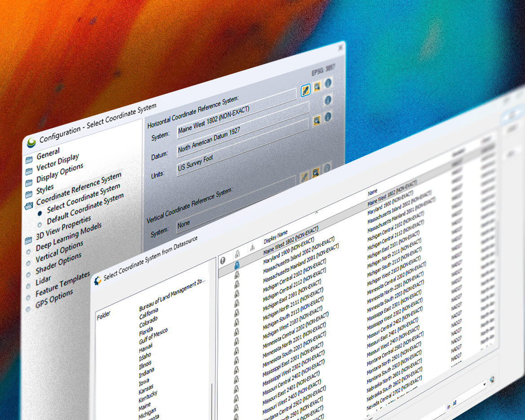Viewport: 525px width, 420px height.
Task: Click the search icon beside Horizontal System field
Action: [x=317, y=86]
